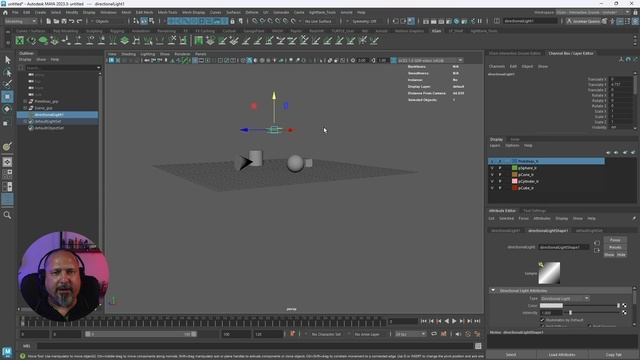Choose the Lasso select tool
The height and width of the screenshot is (360, 640).
[x=7, y=73]
